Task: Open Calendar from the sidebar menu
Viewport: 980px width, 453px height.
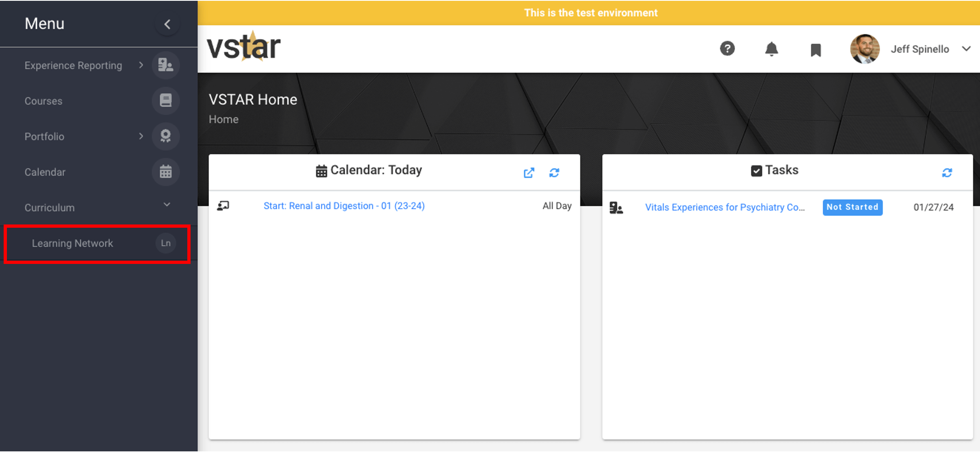Action: coord(45,172)
